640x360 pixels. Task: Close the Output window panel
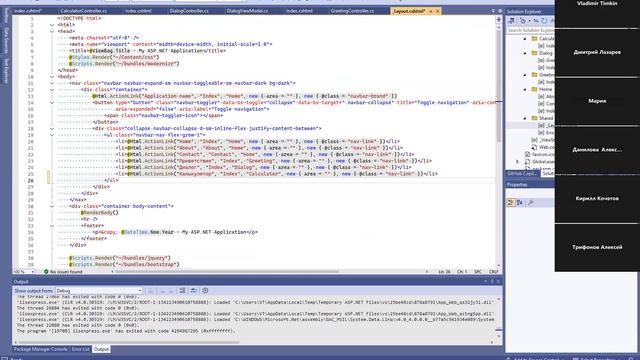498,282
